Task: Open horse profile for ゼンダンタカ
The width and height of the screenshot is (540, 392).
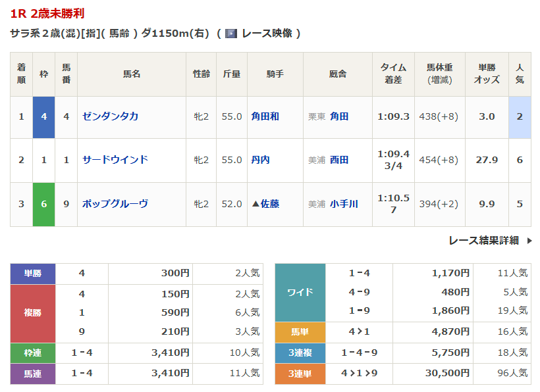Action: pos(110,116)
